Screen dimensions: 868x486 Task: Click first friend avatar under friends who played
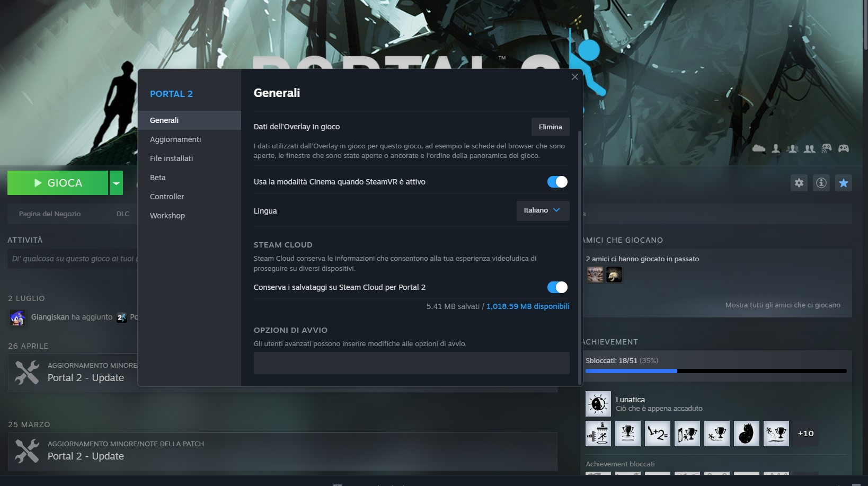tap(595, 275)
